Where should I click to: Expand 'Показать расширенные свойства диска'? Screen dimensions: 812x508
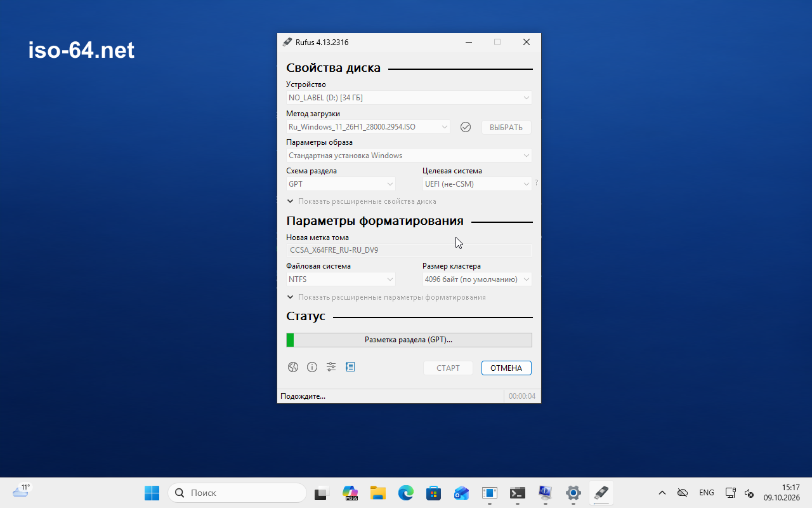362,201
